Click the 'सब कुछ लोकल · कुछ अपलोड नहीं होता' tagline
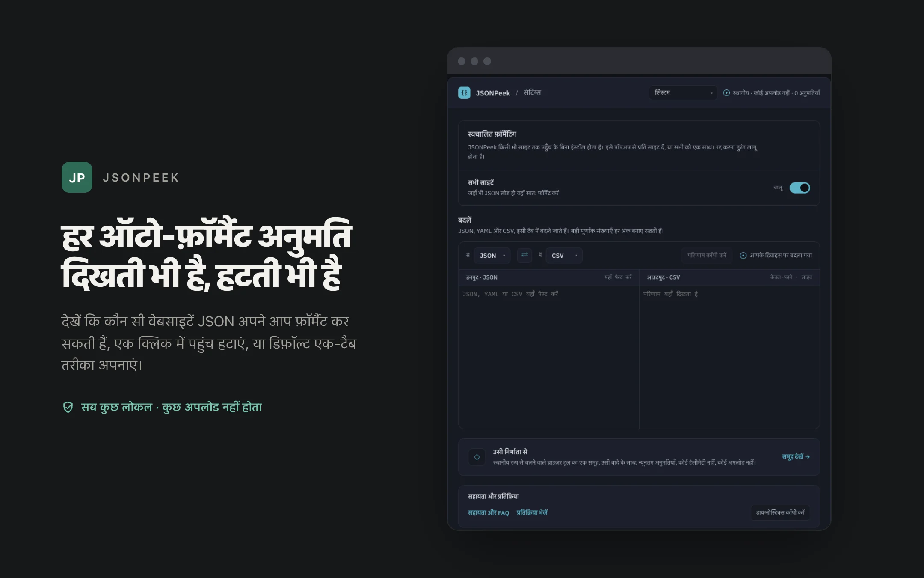This screenshot has height=578, width=924. 172,407
